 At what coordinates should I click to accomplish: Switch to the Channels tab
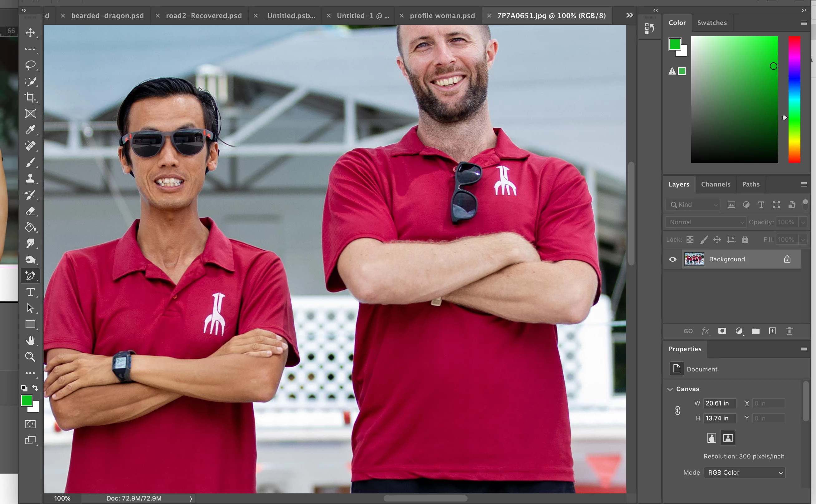[715, 184]
